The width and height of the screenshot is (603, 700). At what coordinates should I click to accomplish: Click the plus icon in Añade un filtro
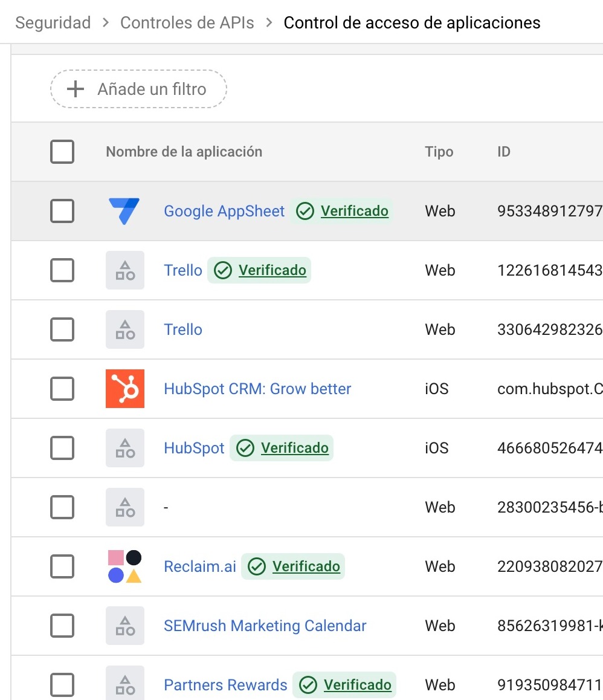click(x=75, y=89)
